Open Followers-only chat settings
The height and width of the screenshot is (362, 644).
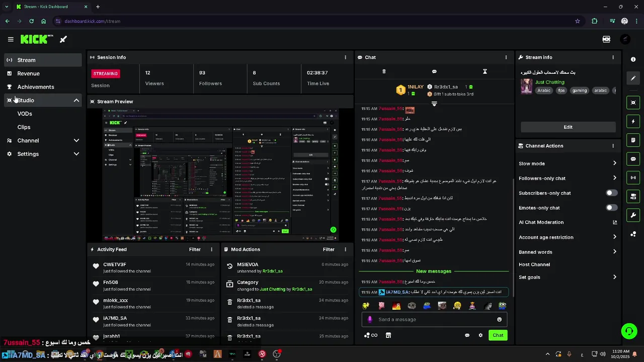568,178
